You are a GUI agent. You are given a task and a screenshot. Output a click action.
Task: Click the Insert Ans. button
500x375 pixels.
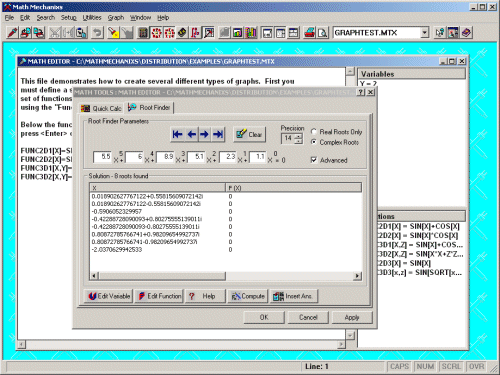294,296
